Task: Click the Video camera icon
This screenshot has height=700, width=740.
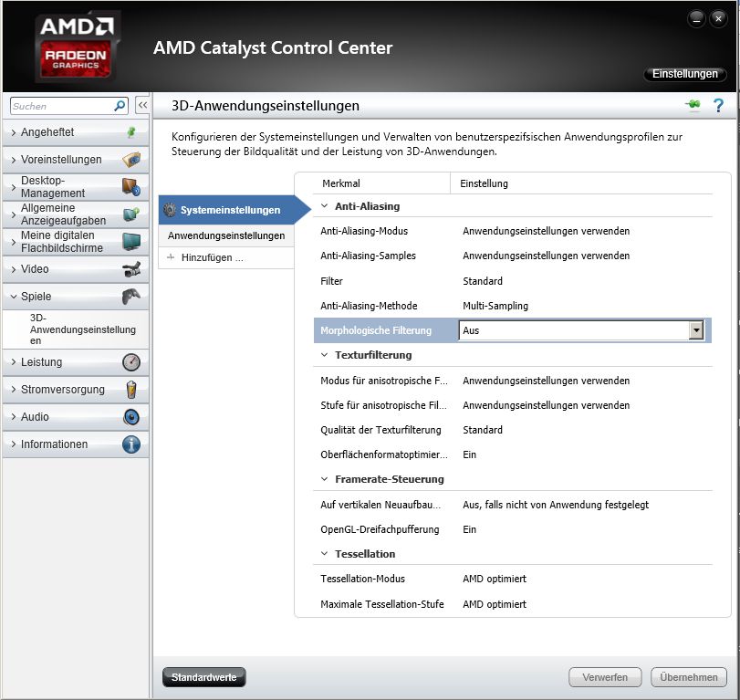Action: tap(131, 269)
